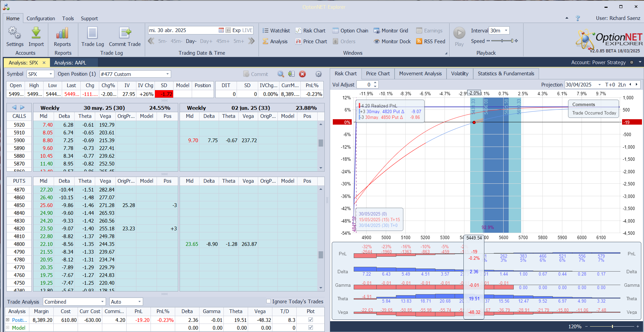Click the Day+ time step button
The image size is (644, 332).
206,41
